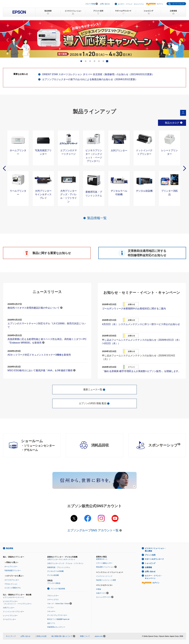
Task: Open セミナー・イベント・キャンペーン in the top bar
Action: 129,4
